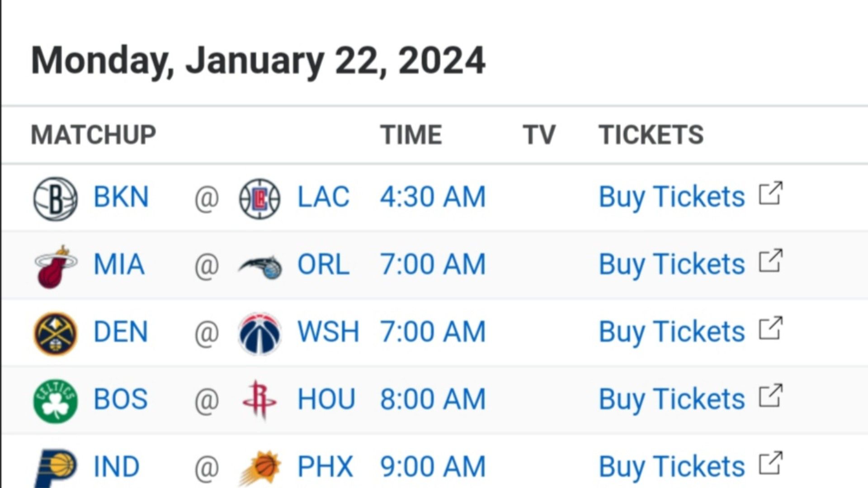The width and height of the screenshot is (868, 488).
Task: Click external-link icon on BKN at LAC row
Action: tap(771, 193)
